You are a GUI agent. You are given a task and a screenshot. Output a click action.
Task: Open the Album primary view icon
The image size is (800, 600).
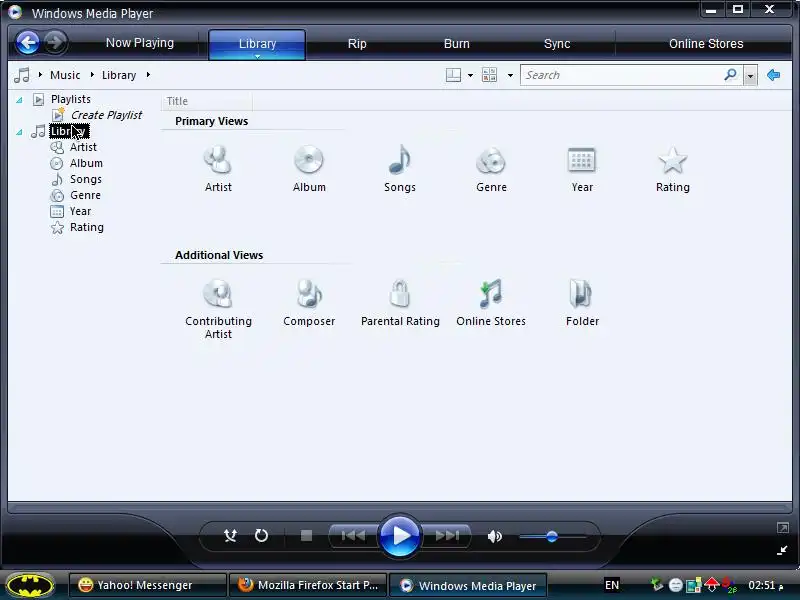coord(309,160)
